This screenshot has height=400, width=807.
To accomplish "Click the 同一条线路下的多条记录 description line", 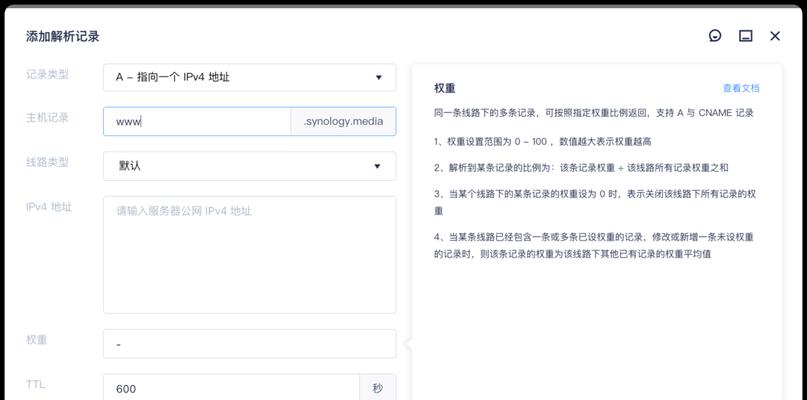I will click(594, 113).
